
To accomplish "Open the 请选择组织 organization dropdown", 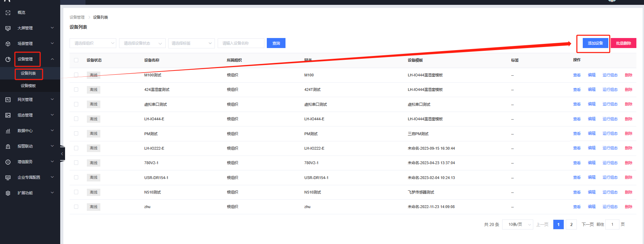I will pos(93,43).
